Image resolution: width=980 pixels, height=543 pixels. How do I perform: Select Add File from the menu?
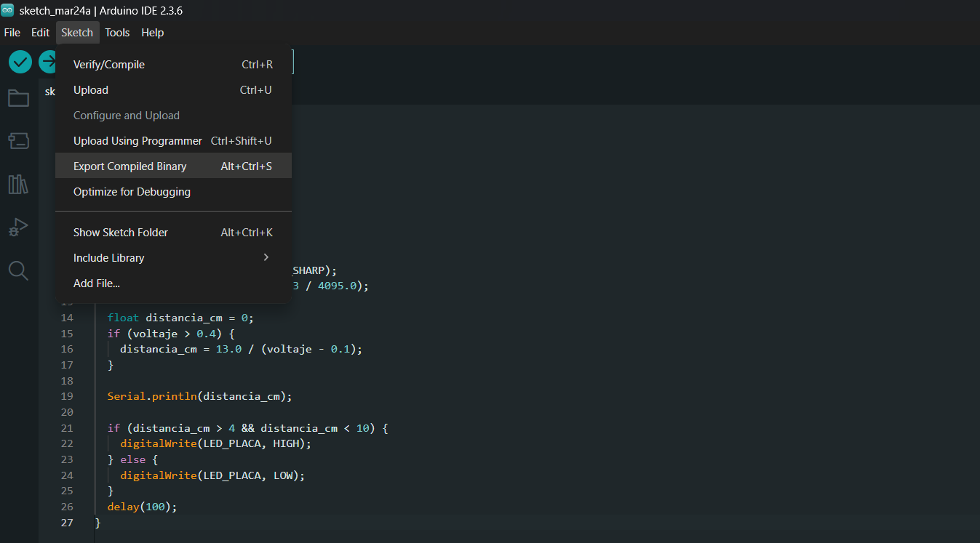pyautogui.click(x=95, y=283)
